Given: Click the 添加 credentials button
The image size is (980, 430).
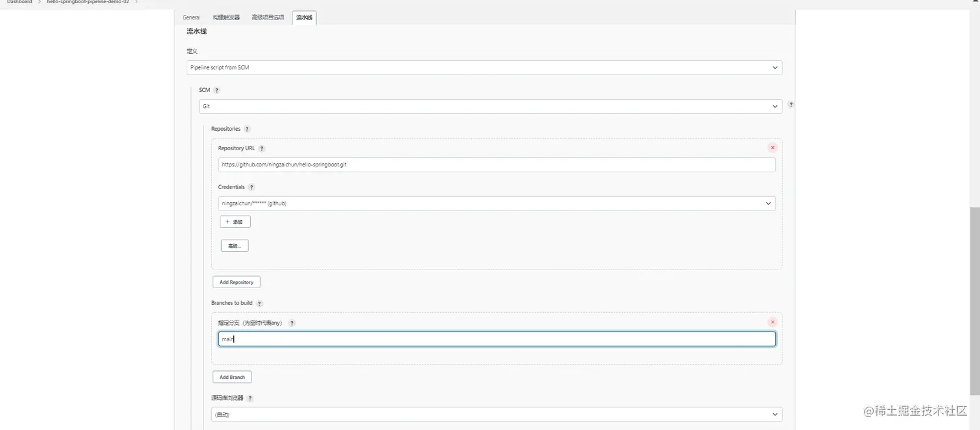Looking at the screenshot, I should click(x=235, y=221).
